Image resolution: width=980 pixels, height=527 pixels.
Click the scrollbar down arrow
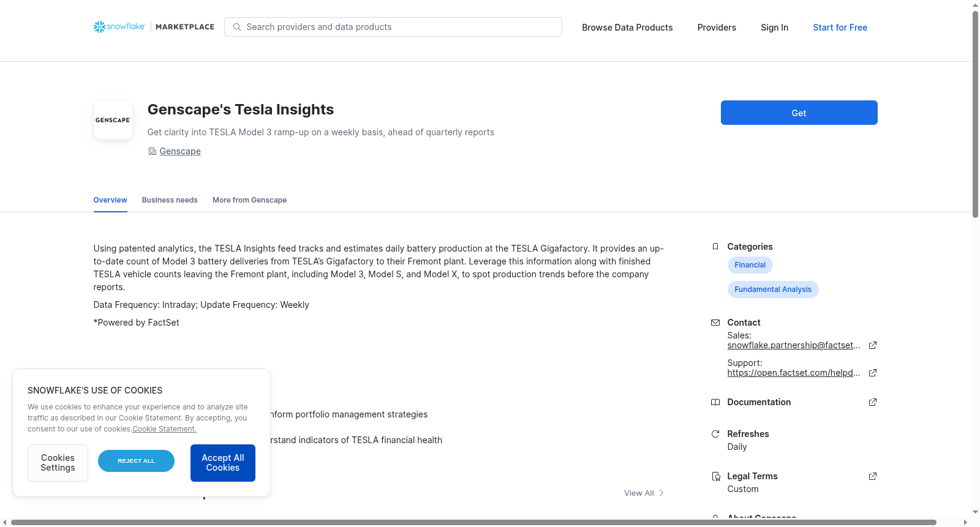point(975,512)
